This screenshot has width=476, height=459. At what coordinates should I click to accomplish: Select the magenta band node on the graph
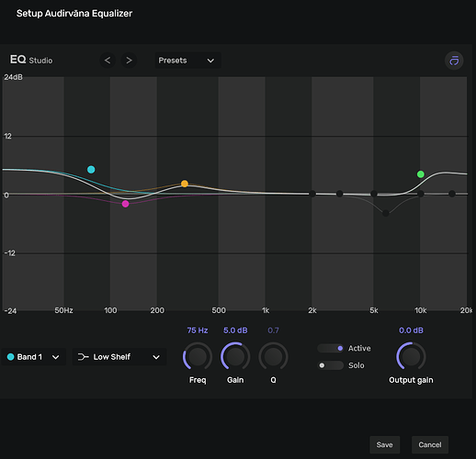[x=125, y=204]
